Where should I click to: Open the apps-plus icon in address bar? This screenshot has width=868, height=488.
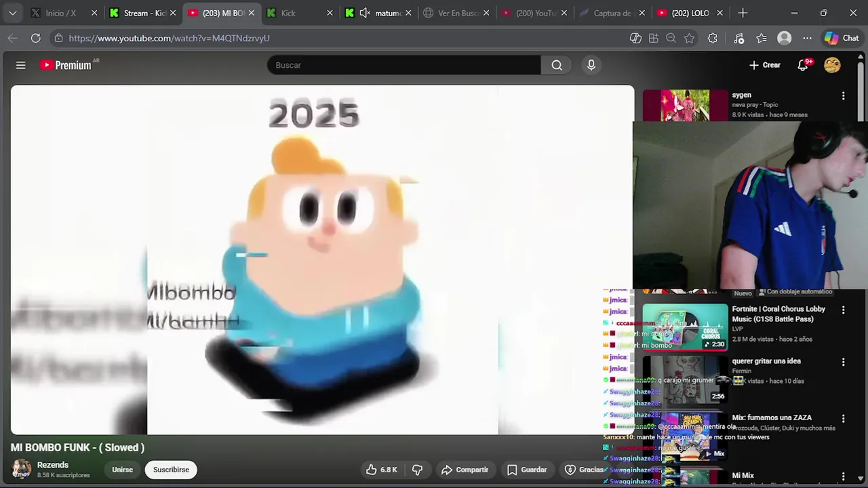(654, 38)
